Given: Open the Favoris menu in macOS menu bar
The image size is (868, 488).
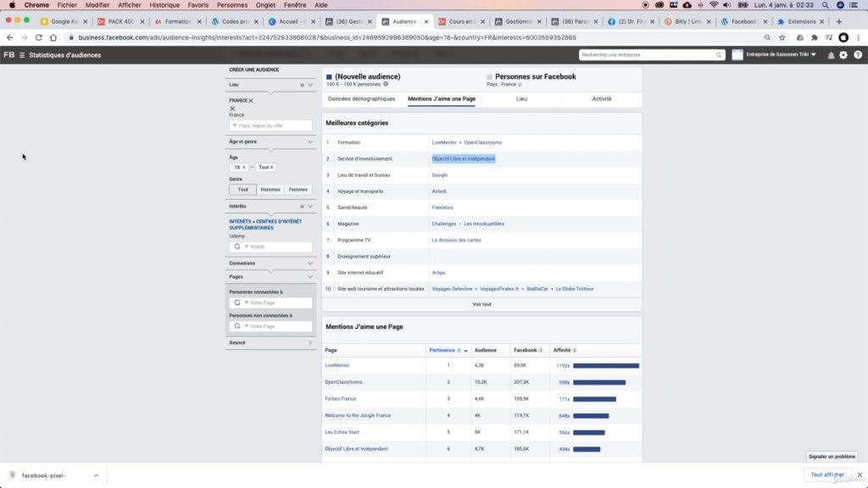Looking at the screenshot, I should [x=198, y=5].
